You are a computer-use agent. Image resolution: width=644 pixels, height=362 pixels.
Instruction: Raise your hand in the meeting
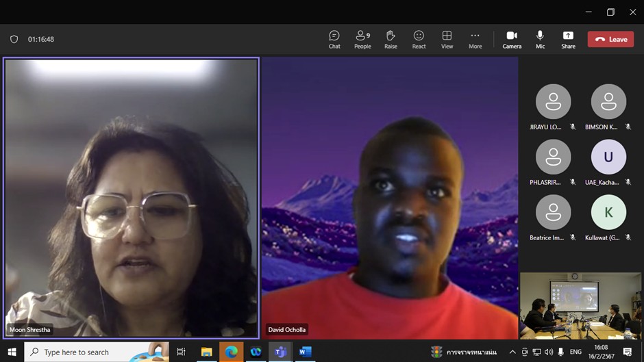(391, 39)
